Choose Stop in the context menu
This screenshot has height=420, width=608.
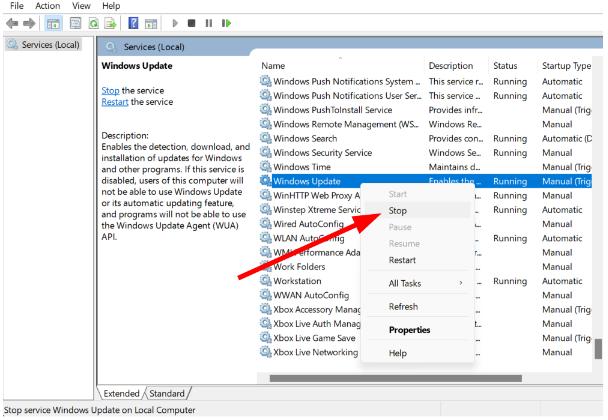[x=418, y=211]
